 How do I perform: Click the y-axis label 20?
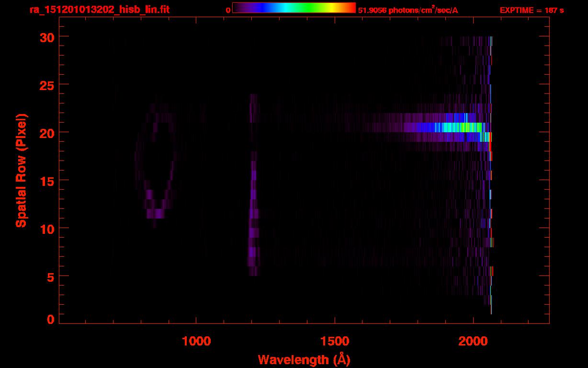tap(48, 132)
